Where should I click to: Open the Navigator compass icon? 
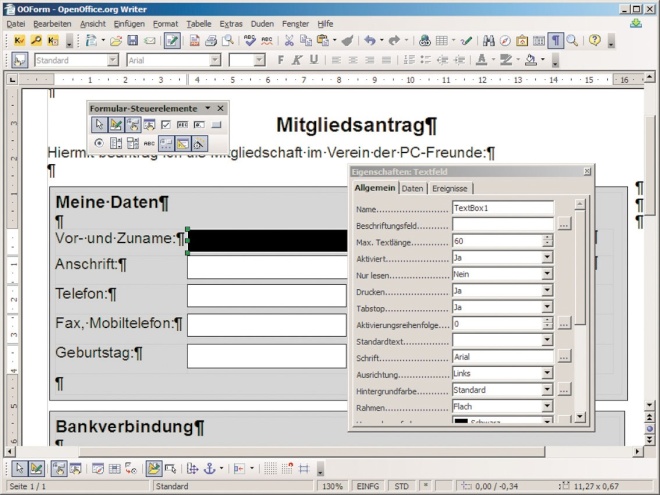pyautogui.click(x=505, y=40)
